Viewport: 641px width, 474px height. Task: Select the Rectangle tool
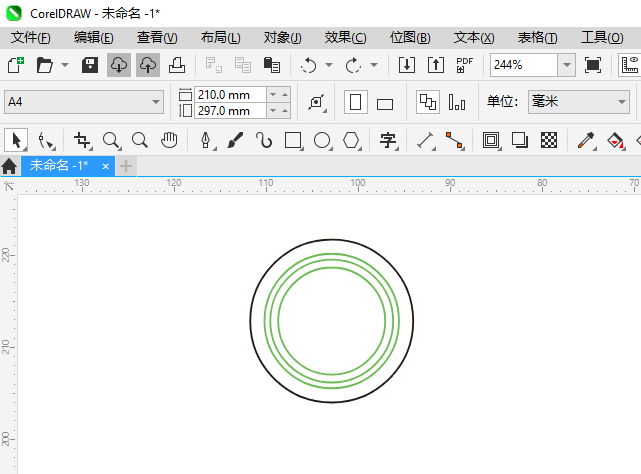[x=293, y=141]
